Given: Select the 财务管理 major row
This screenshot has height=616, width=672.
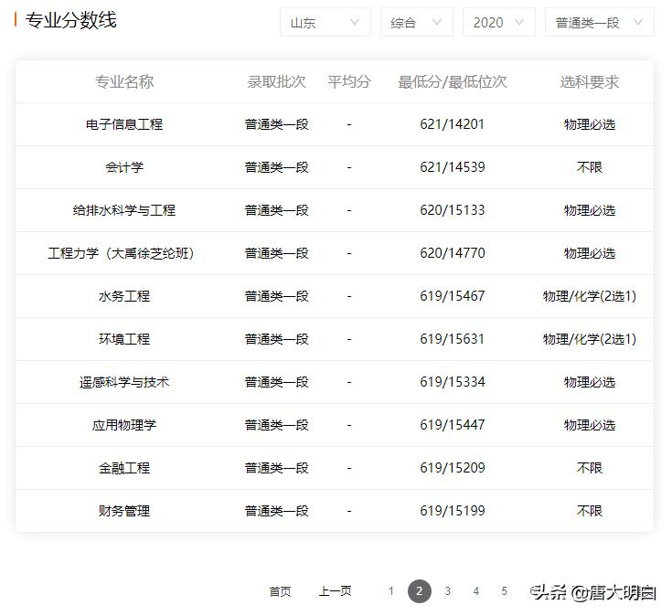Looking at the screenshot, I should [x=335, y=511].
